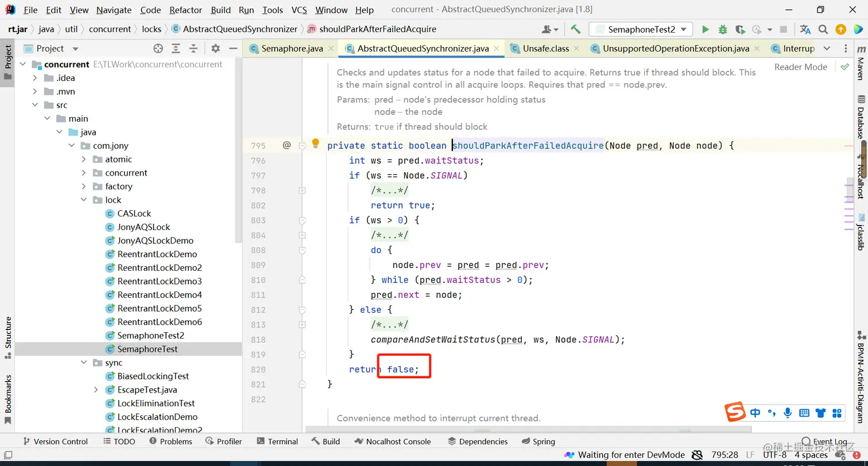
Task: Click the Expand All icon in Project panel
Action: click(x=176, y=49)
